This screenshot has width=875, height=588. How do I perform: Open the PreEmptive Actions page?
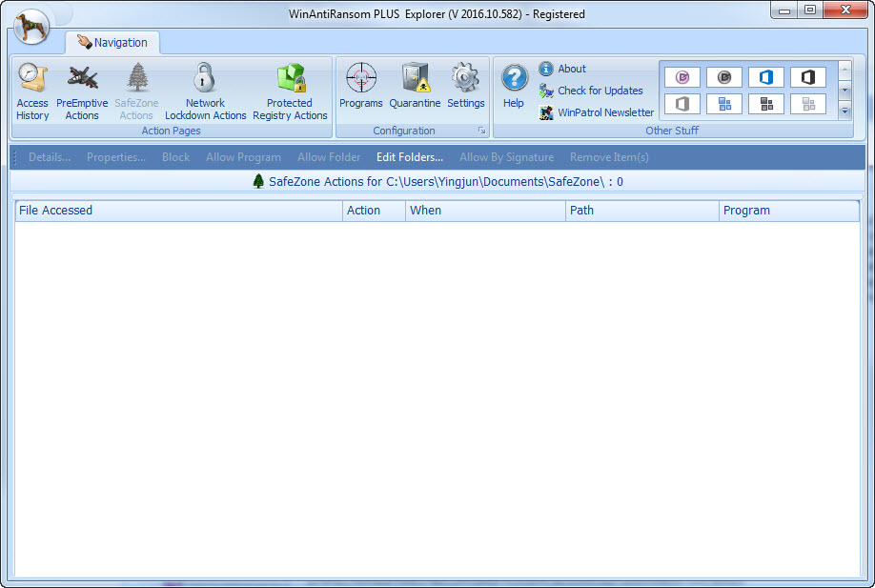(82, 92)
